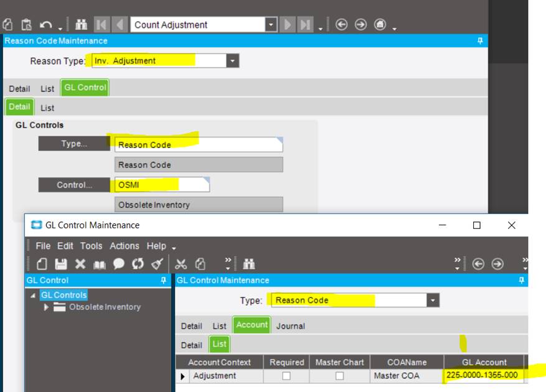546x392 pixels.
Task: Click forward arrow in Reason Code toolbar
Action: [x=360, y=25]
